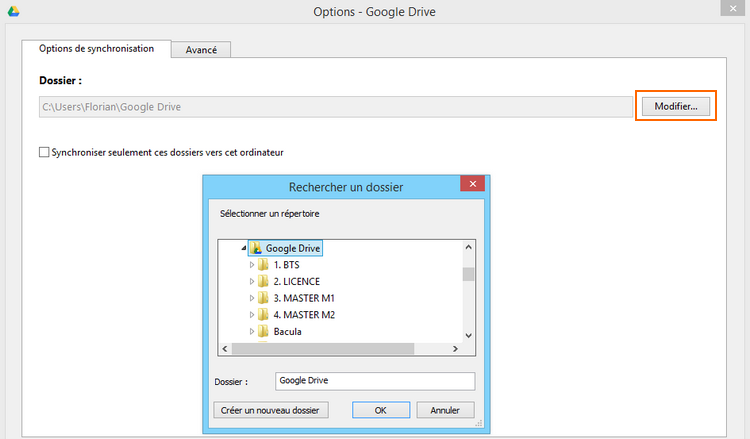Click the Google Drive root folder icon
Image resolution: width=750 pixels, height=439 pixels.
click(x=256, y=248)
